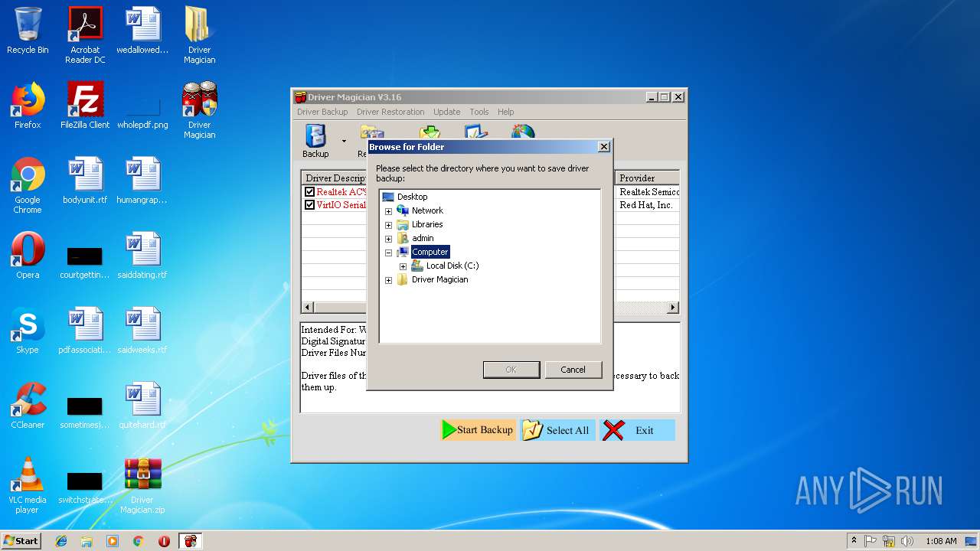
Task: Select Local Disk (C:) in tree
Action: point(452,266)
